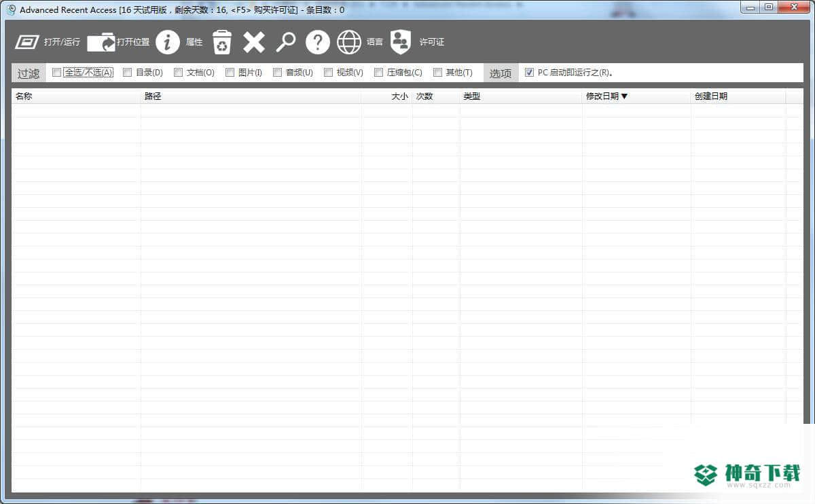Click the globe Language (语言) icon
Screen dimensions: 815x504
pos(349,42)
